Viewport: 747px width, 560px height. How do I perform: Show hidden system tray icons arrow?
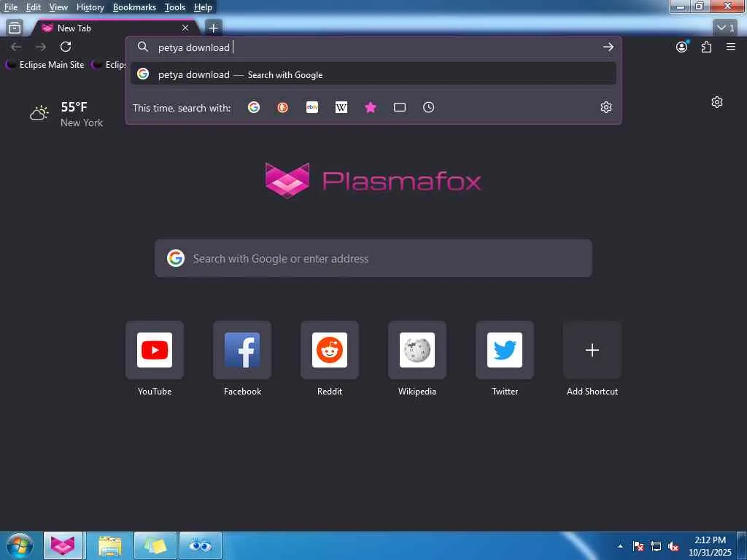[620, 546]
